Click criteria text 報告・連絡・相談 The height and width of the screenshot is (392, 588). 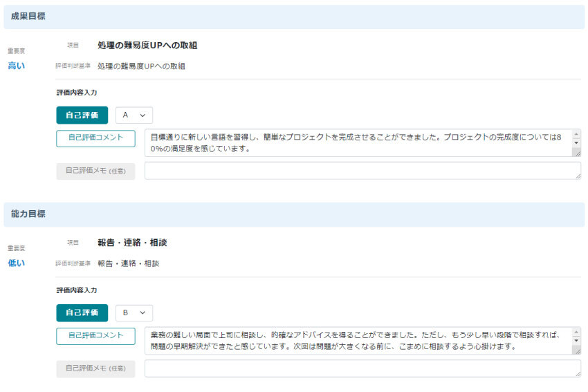tap(129, 264)
